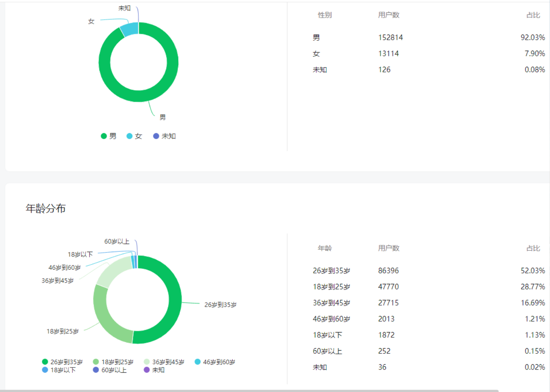Click the 60岁以上 callout label above donut

[x=117, y=242]
